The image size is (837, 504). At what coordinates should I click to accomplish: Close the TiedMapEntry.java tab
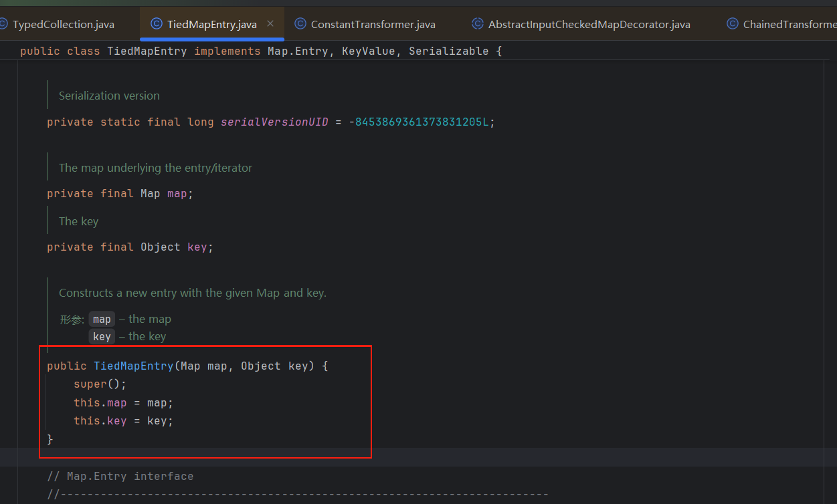[x=270, y=24]
